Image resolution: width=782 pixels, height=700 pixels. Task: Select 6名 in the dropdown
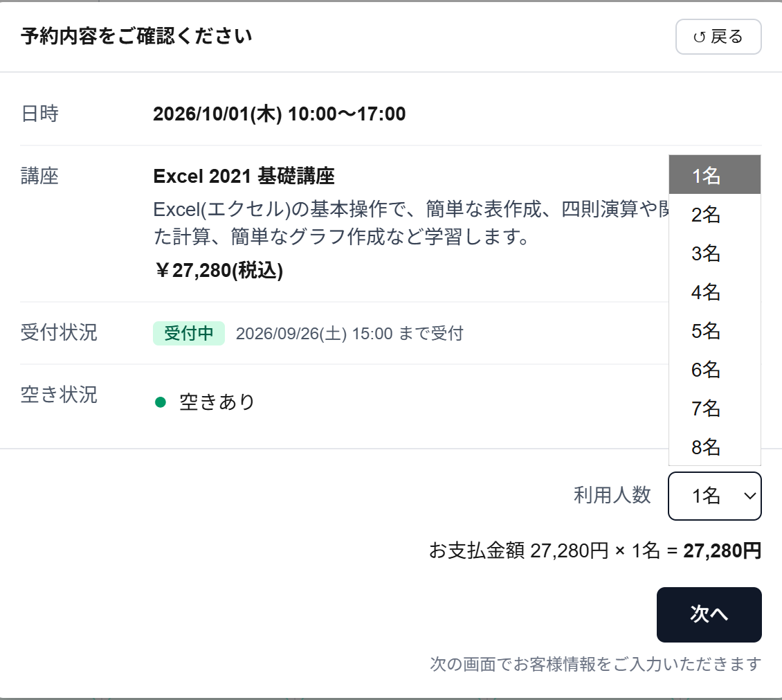(x=715, y=370)
